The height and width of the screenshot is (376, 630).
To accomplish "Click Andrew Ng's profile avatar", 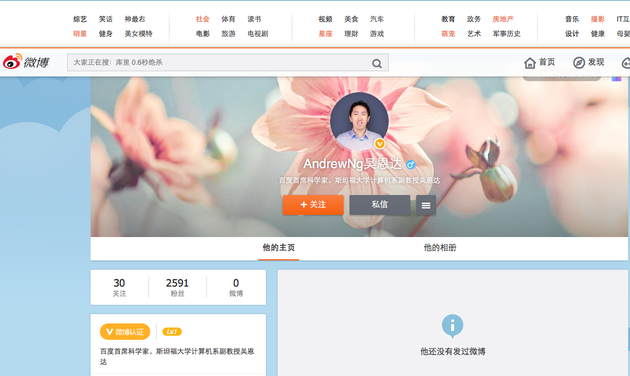I will (359, 121).
